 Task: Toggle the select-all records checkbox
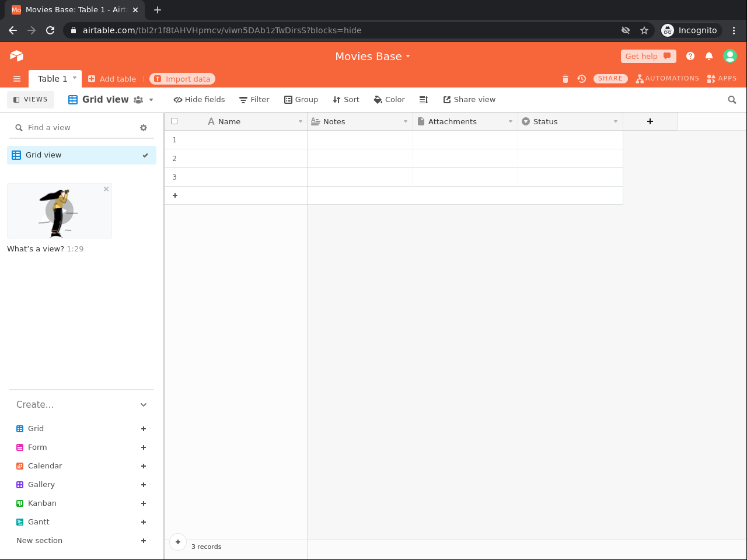[174, 121]
